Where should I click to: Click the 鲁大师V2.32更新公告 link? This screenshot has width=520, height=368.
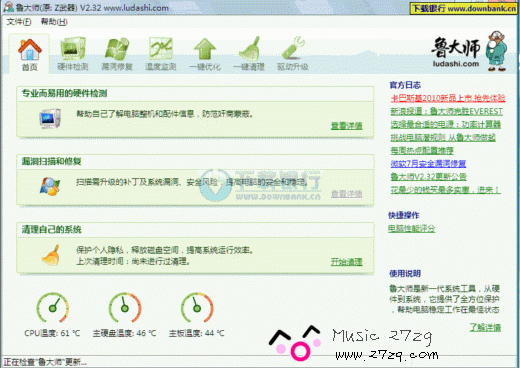coord(429,177)
